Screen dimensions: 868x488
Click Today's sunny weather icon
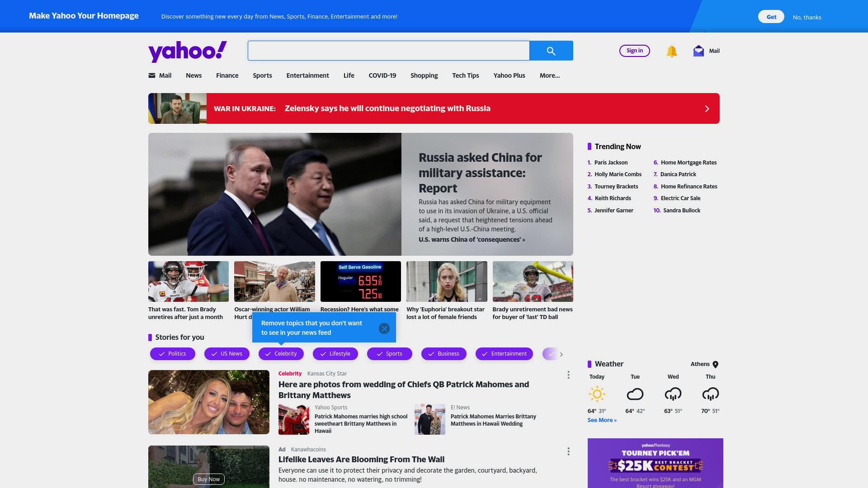[597, 394]
